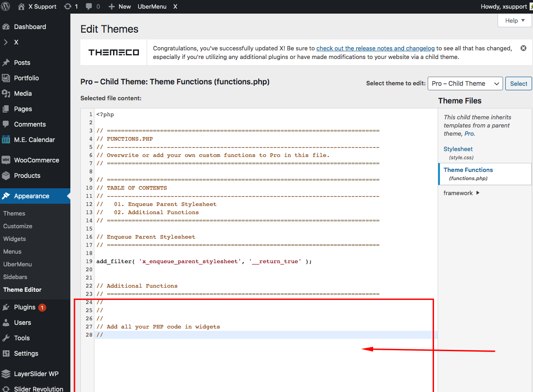Viewport: 533px width, 392px height.
Task: Click the Appearance paintbrush icon
Action: [x=6, y=196]
